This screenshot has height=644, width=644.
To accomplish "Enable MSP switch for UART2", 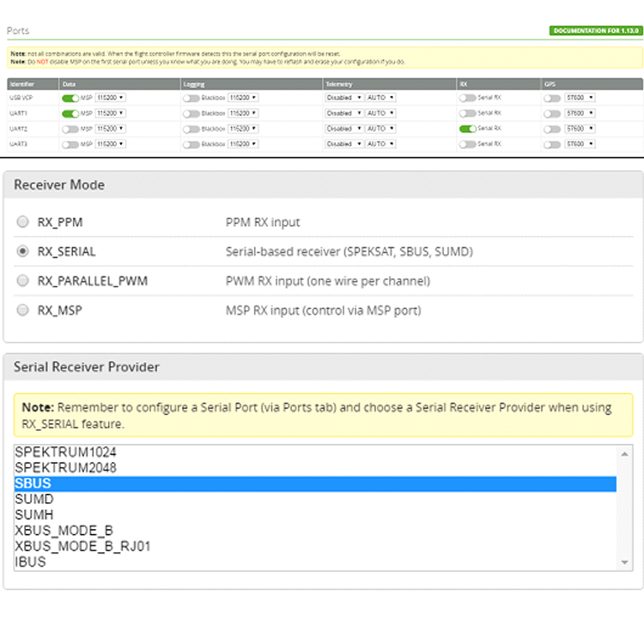I will click(70, 130).
